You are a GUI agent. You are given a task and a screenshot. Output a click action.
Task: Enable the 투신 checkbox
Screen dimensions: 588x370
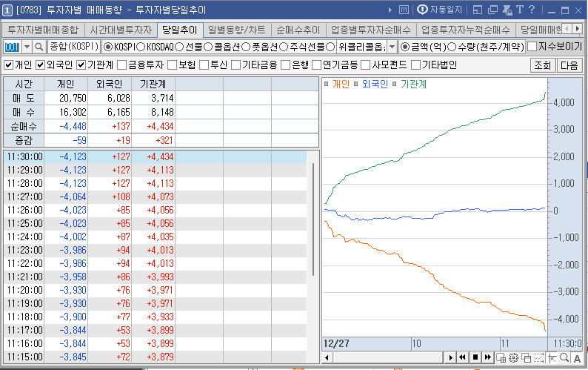pos(204,65)
